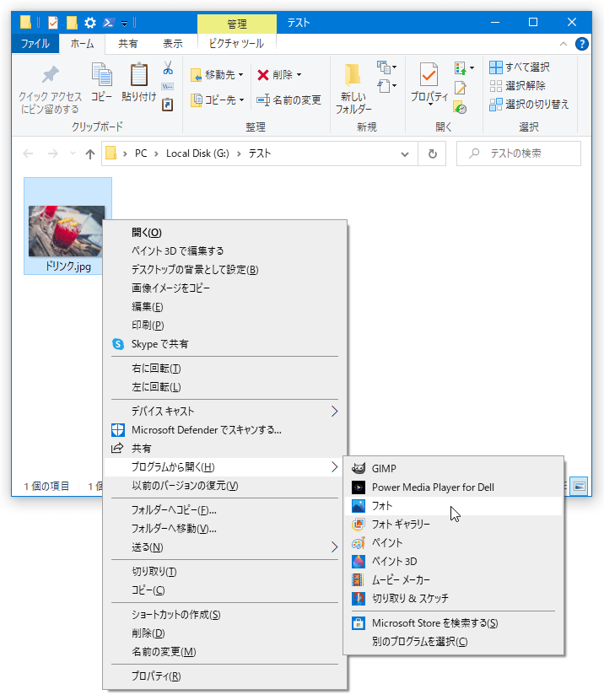
Task: Select Microsoft Defender でスキャンする
Action: pos(224,430)
